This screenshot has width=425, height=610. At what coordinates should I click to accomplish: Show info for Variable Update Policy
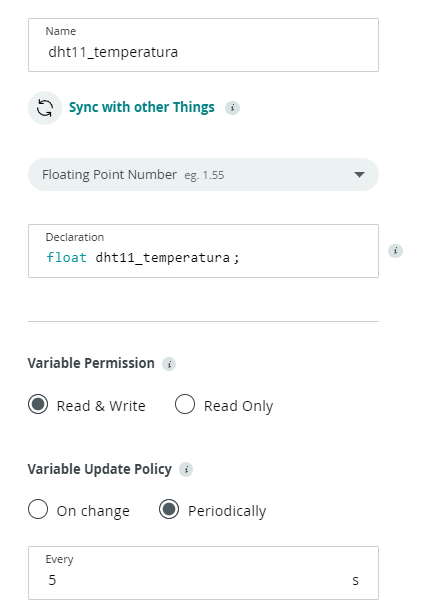click(186, 470)
